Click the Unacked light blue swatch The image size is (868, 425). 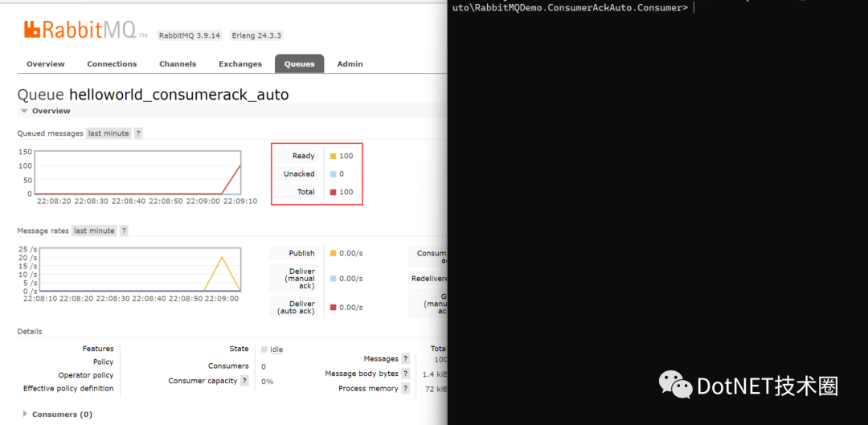[x=334, y=174]
